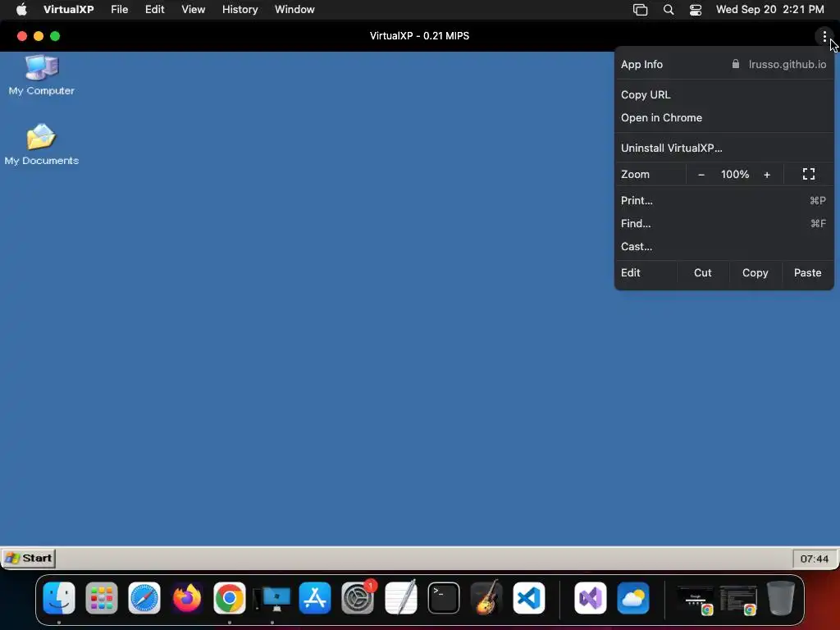The width and height of the screenshot is (840, 630).
Task: Click Paste in the Edit row
Action: pos(807,272)
